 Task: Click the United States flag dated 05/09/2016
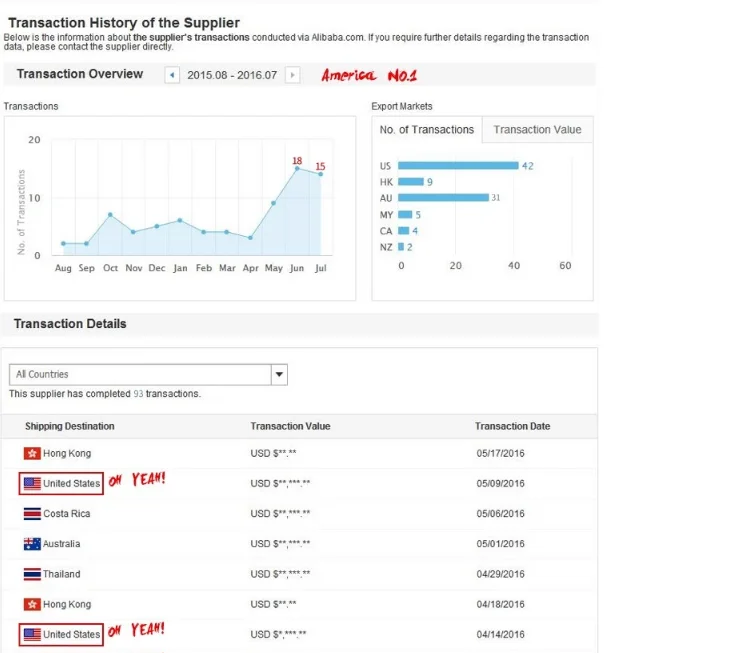point(32,484)
